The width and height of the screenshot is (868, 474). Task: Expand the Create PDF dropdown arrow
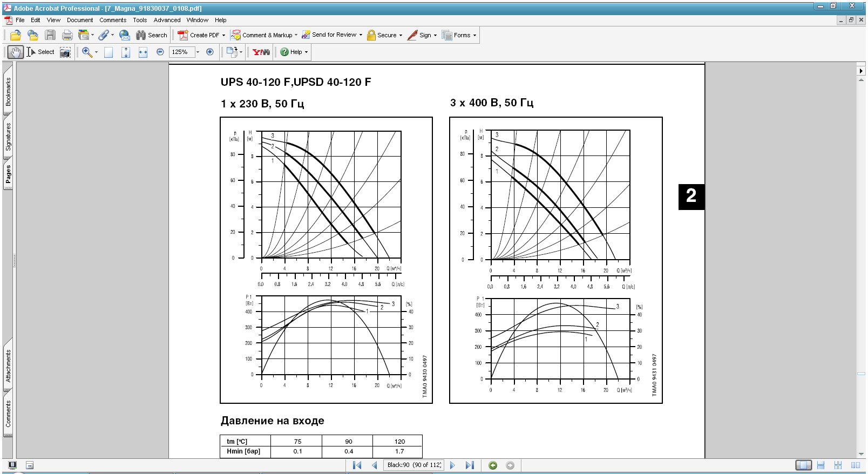point(223,36)
